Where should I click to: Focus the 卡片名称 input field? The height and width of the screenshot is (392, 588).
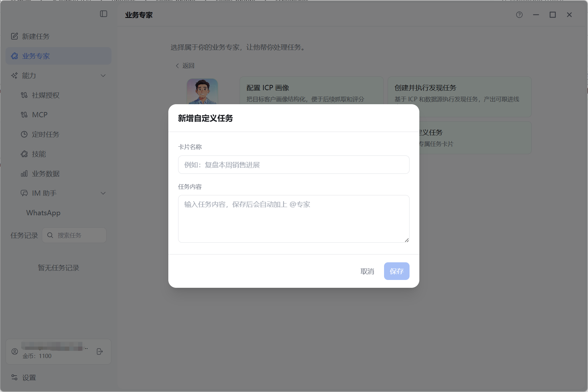[x=294, y=165]
